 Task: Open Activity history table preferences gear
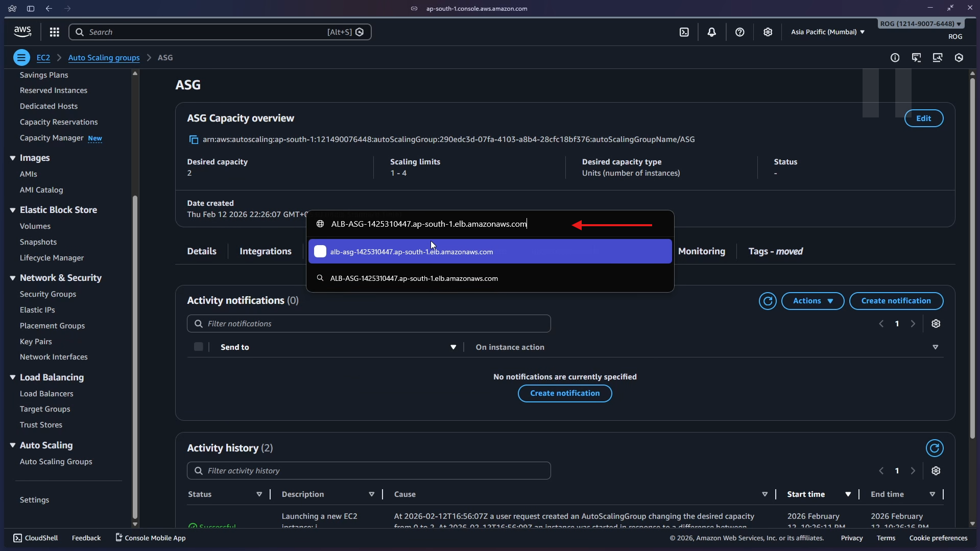point(936,470)
